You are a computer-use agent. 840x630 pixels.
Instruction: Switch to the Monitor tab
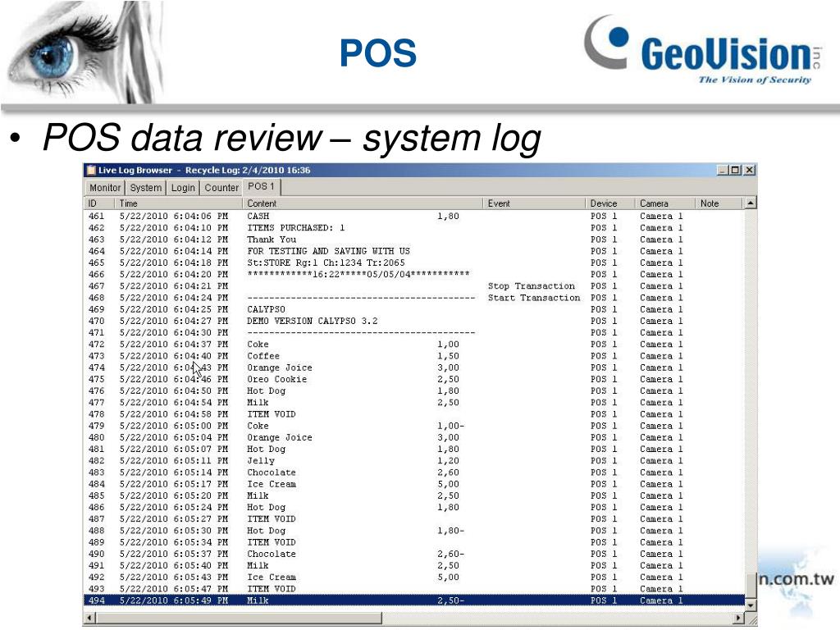coord(105,188)
